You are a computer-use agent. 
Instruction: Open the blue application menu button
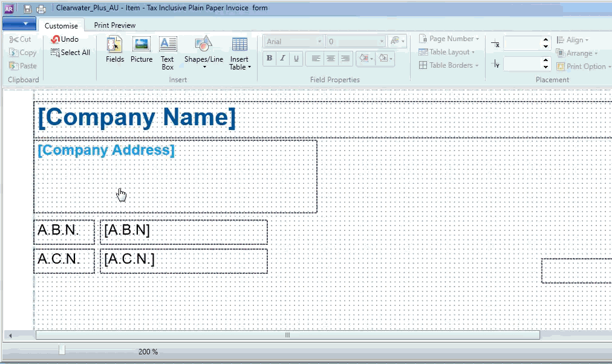[x=19, y=24]
